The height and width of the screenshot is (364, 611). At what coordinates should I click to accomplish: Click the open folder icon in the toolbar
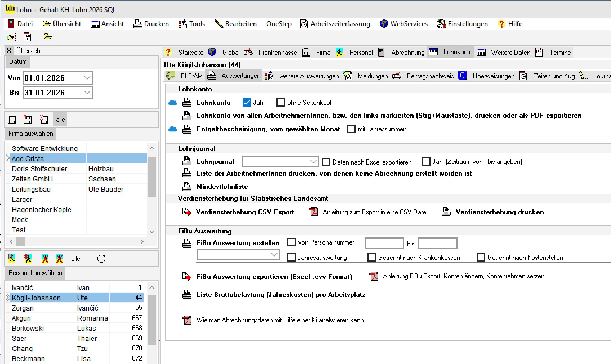pos(48,37)
